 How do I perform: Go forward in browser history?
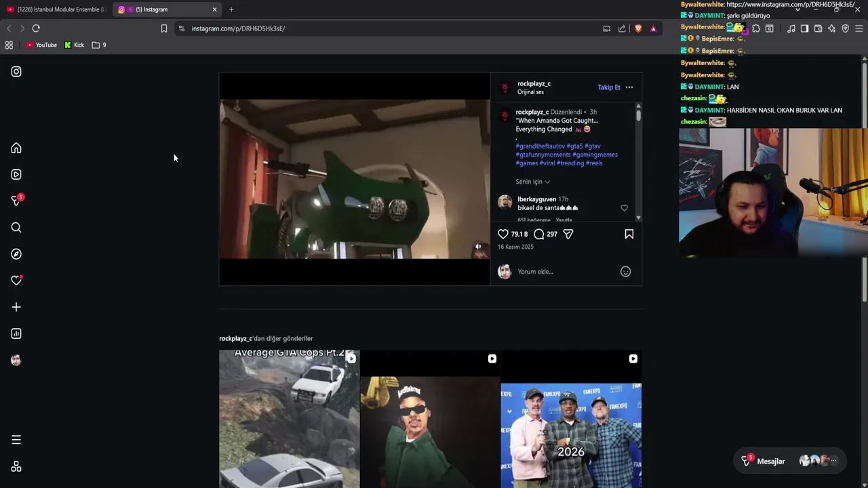22,28
